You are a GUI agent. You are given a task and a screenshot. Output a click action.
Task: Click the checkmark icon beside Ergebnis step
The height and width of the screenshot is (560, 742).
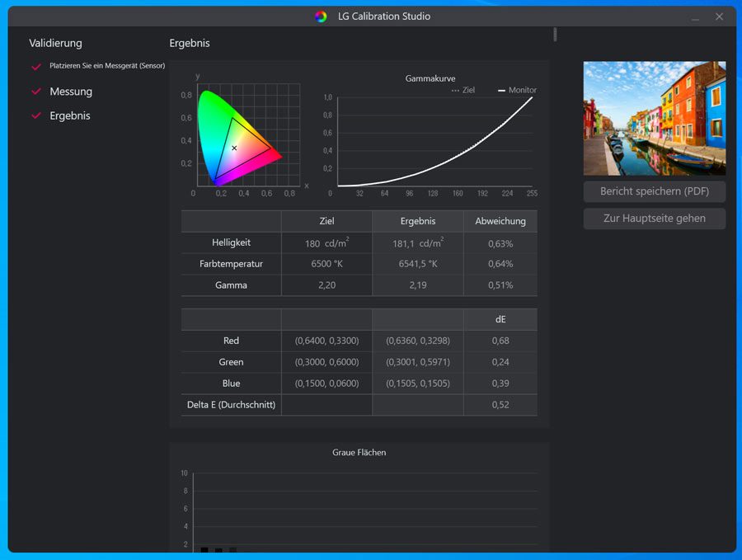point(36,115)
